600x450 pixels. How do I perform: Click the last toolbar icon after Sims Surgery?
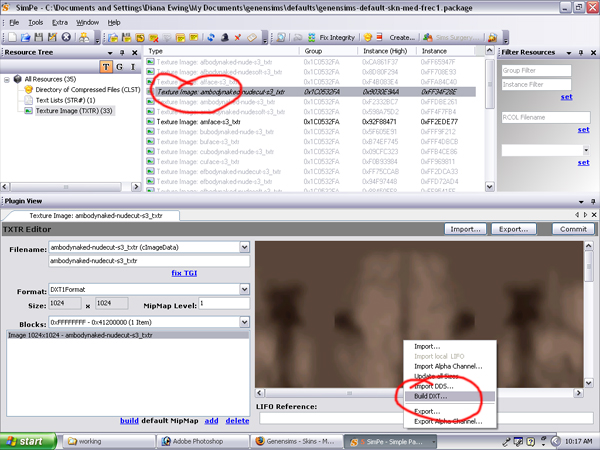(x=492, y=37)
